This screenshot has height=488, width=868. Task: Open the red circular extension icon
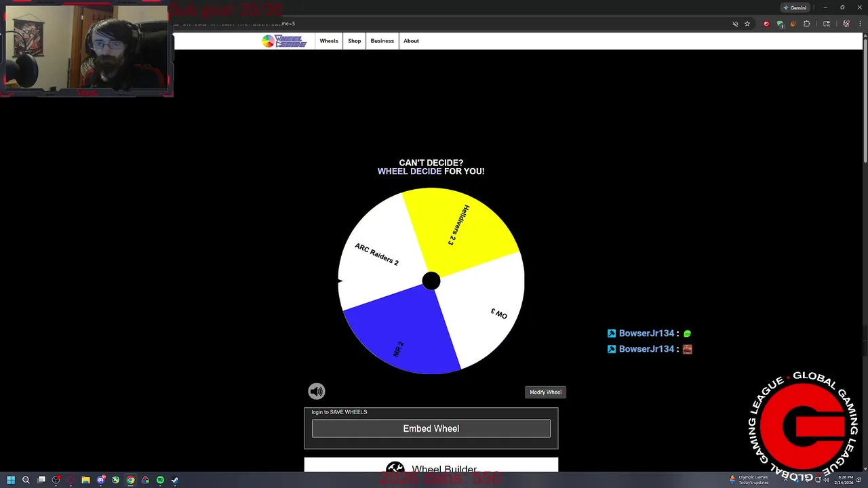pyautogui.click(x=766, y=24)
